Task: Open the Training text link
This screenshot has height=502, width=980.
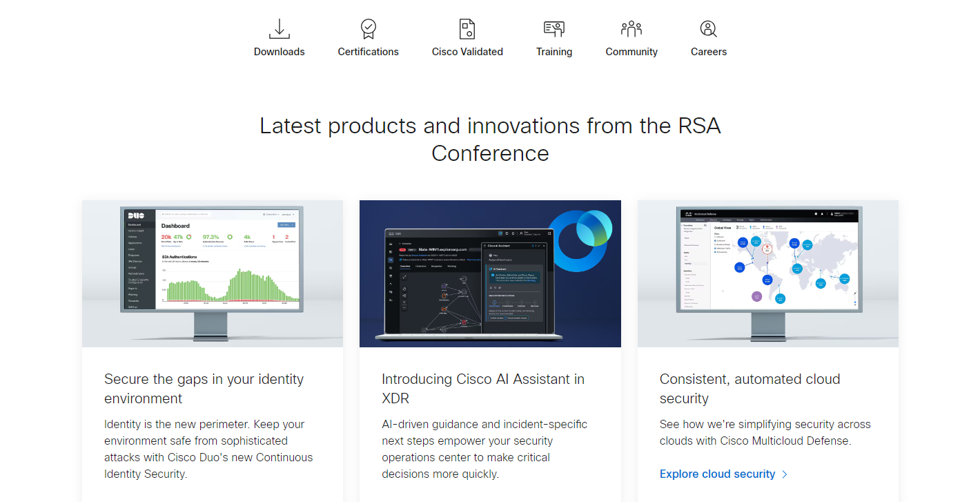Action: 554,52
